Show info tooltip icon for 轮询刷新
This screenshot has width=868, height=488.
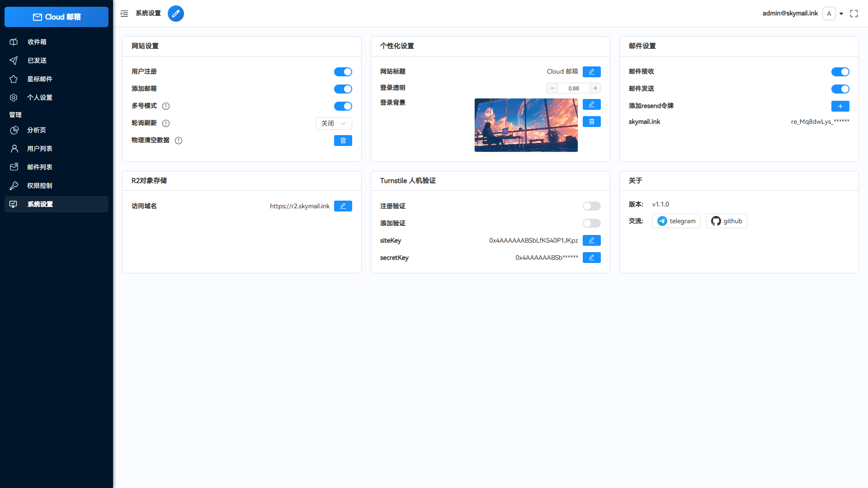166,123
